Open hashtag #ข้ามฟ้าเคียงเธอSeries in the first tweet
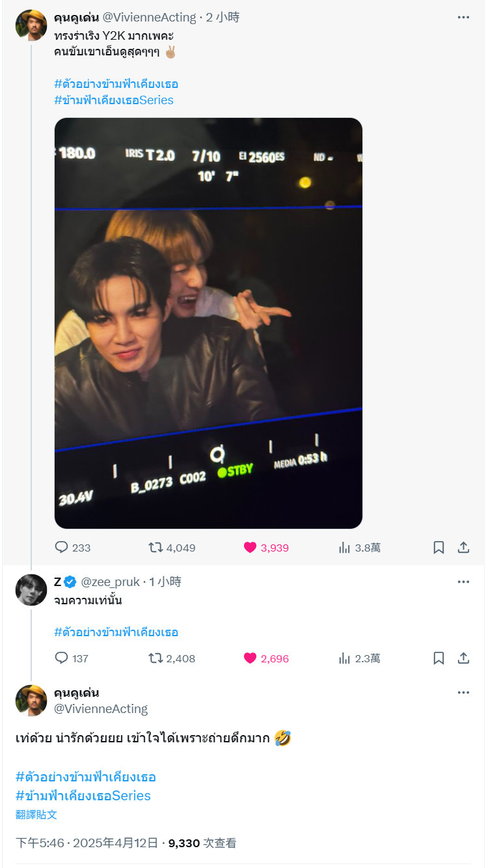Viewport: 486px width, 868px height. click(114, 100)
